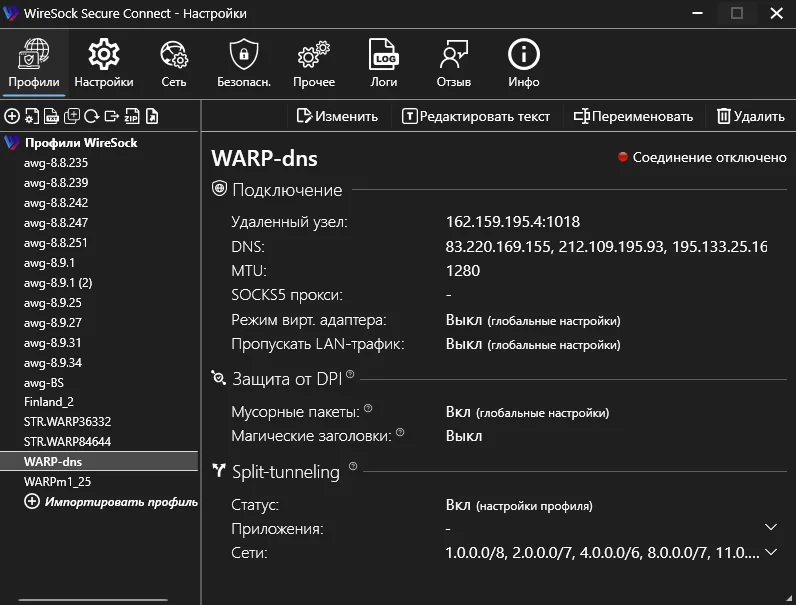Click the DNS address list value
Viewport: 796px width, 605px height.
(x=607, y=247)
